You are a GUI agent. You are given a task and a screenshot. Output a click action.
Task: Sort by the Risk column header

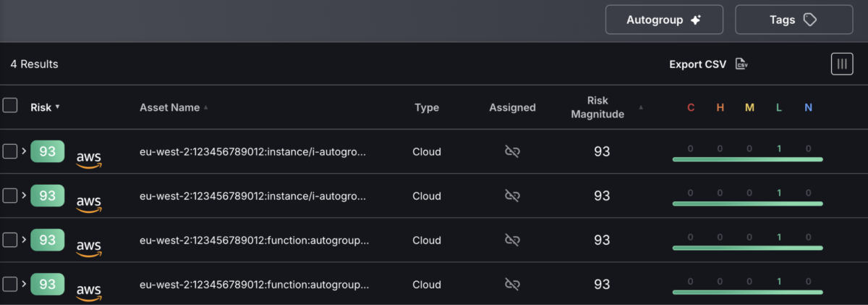(41, 107)
